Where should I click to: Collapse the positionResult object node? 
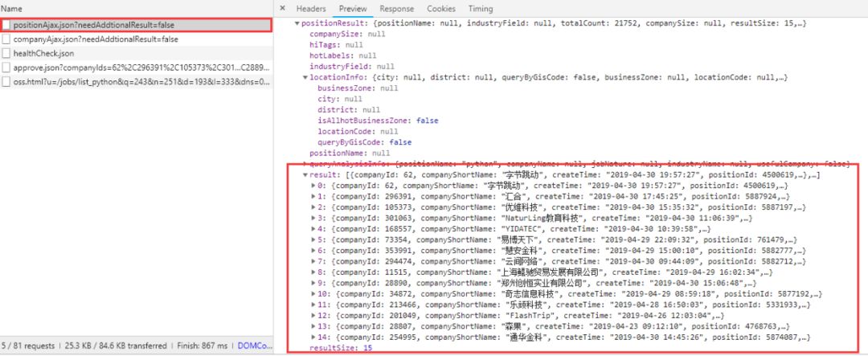[x=298, y=24]
